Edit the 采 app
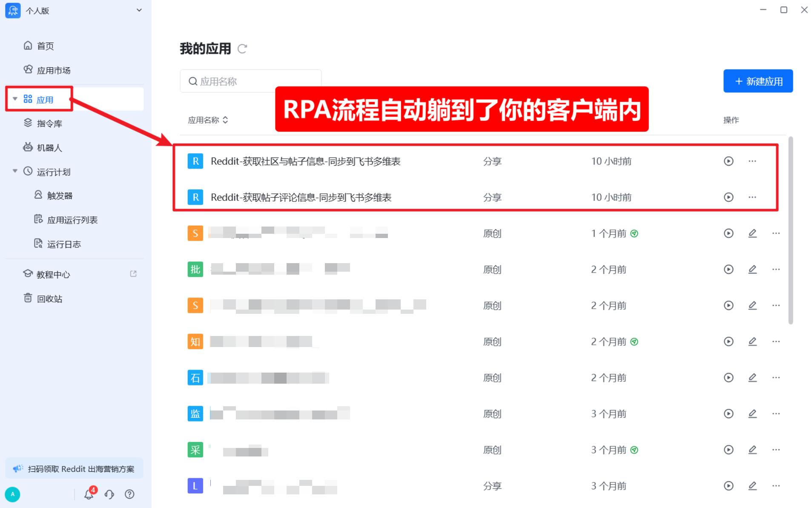 pyautogui.click(x=752, y=450)
